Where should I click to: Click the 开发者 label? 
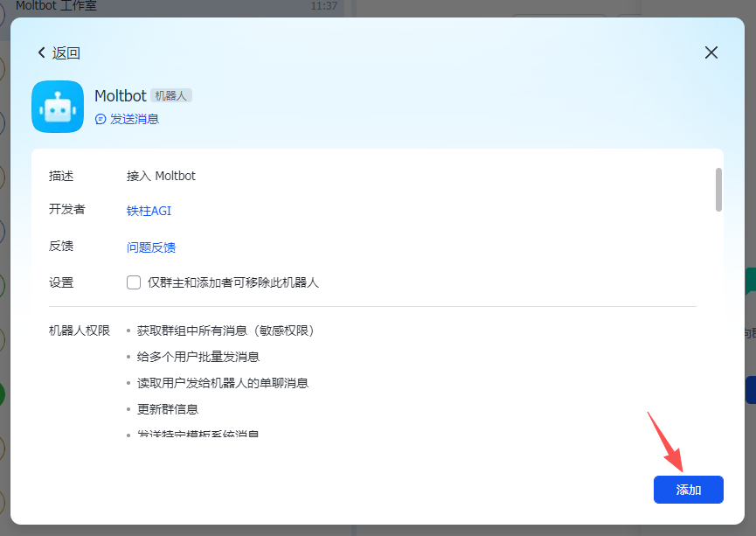pyautogui.click(x=67, y=209)
